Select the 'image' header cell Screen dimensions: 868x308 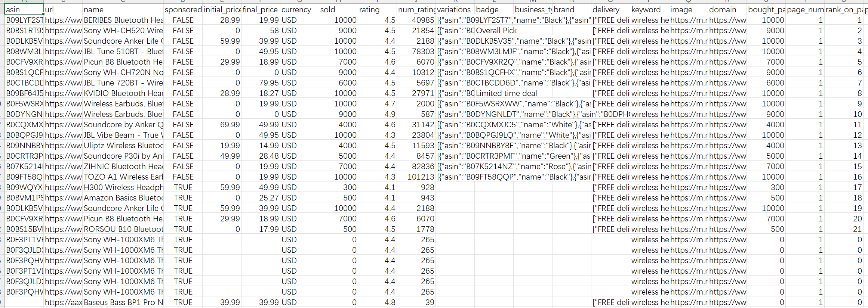click(x=688, y=9)
